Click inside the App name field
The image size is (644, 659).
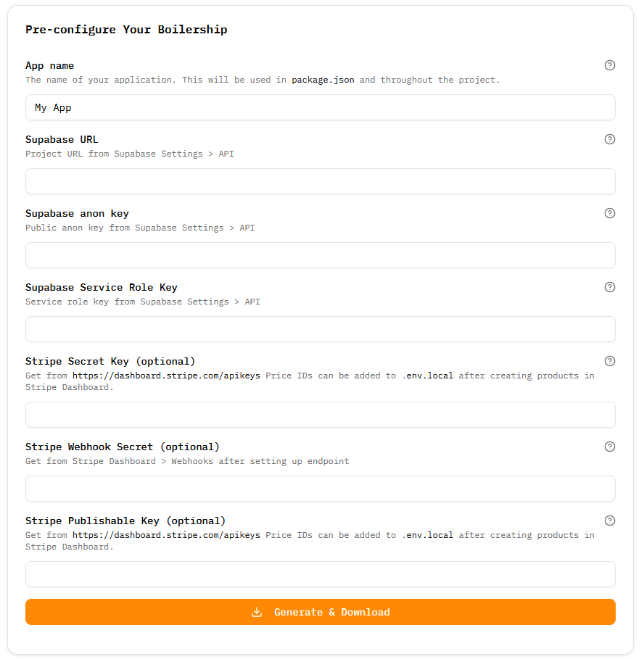tap(321, 107)
